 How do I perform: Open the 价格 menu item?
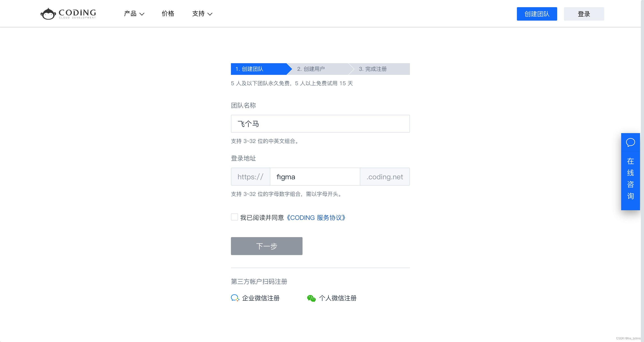(x=168, y=14)
